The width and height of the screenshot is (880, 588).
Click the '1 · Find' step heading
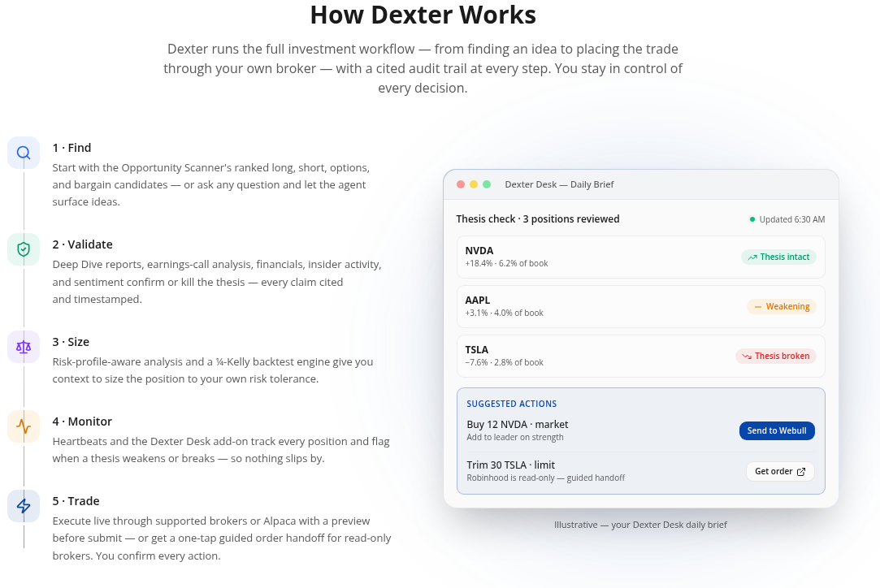coord(72,148)
